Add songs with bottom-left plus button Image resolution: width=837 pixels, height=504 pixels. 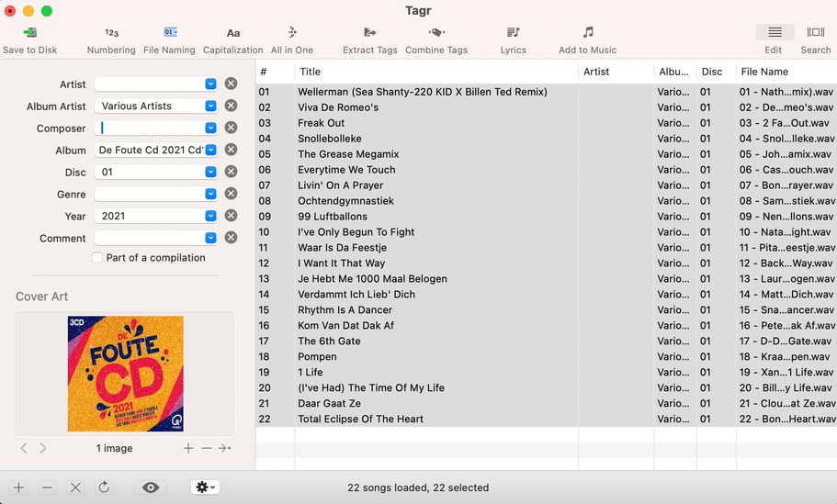(x=18, y=487)
